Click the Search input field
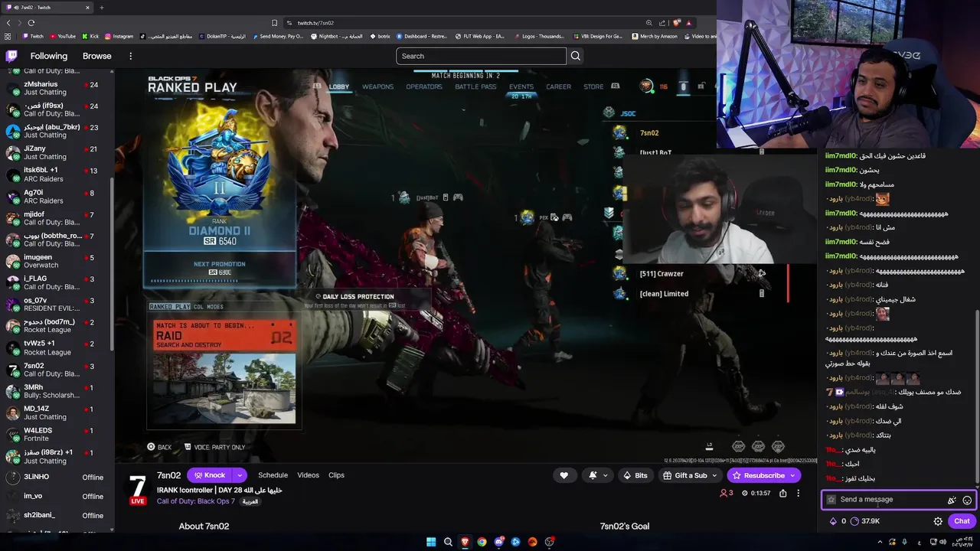 pyautogui.click(x=481, y=56)
